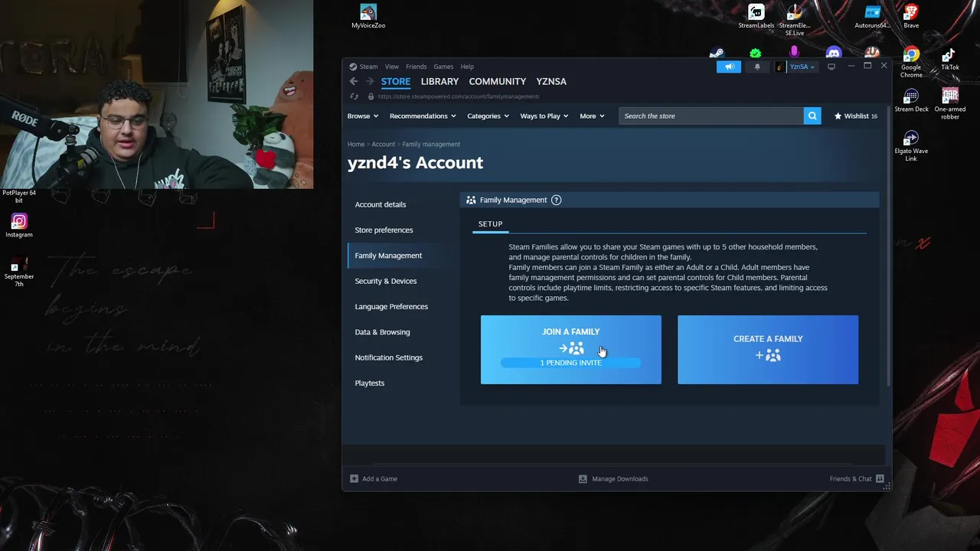
Task: Click the Manage Downloads icon
Action: (x=583, y=479)
